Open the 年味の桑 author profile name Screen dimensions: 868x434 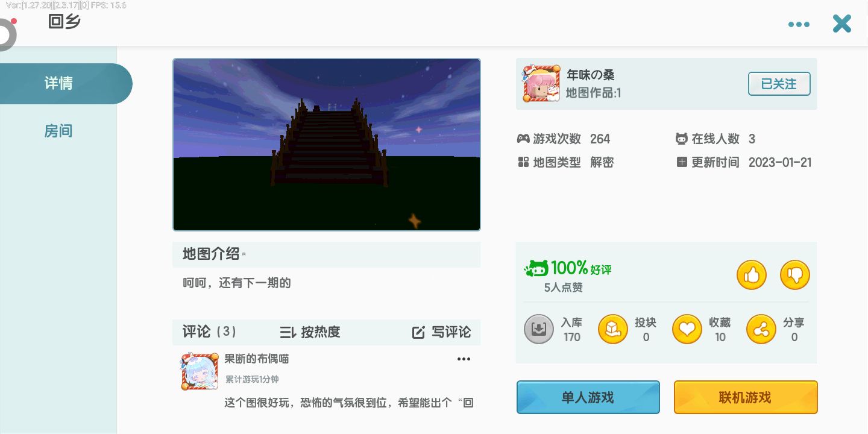coord(591,75)
